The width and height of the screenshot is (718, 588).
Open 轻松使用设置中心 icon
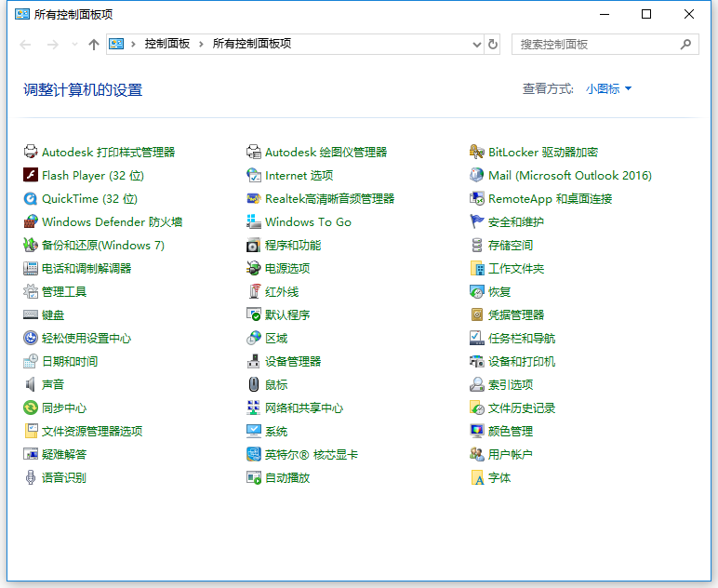coord(30,338)
